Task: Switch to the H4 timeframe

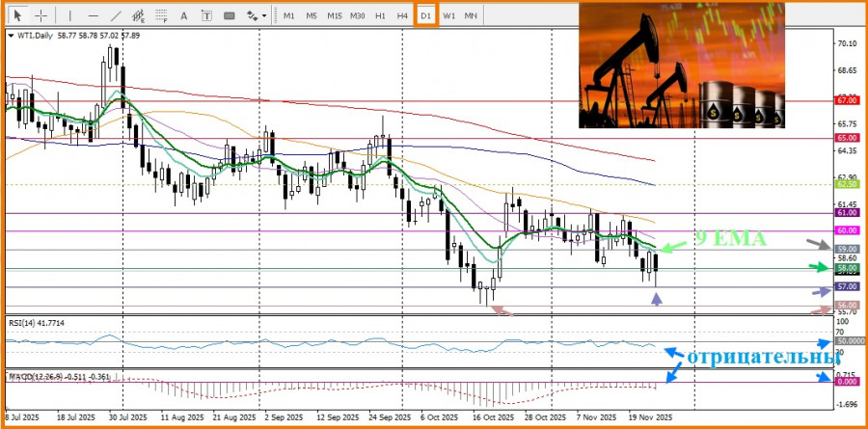Action: (402, 15)
